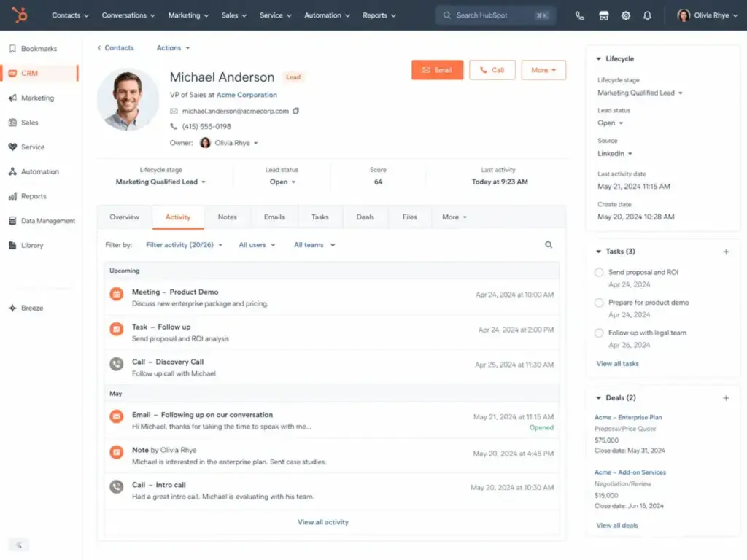
Task: Switch to the Files tab
Action: [x=409, y=217]
